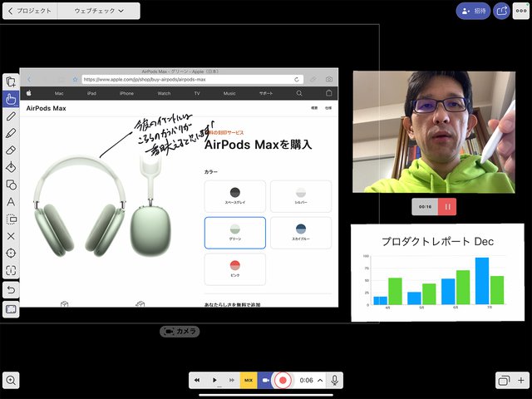
Task: Open the three-dots more menu
Action: point(520,11)
